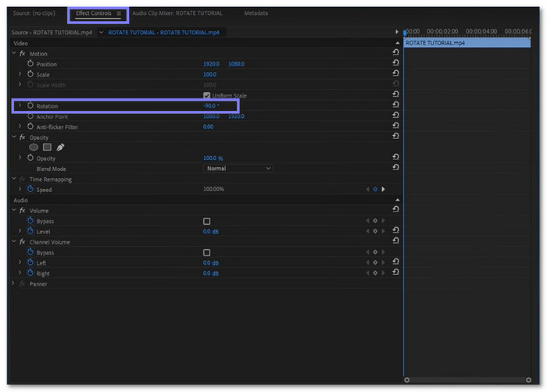This screenshot has height=392, width=547.
Task: Reset the Uniform Scale parameter
Action: pos(395,94)
